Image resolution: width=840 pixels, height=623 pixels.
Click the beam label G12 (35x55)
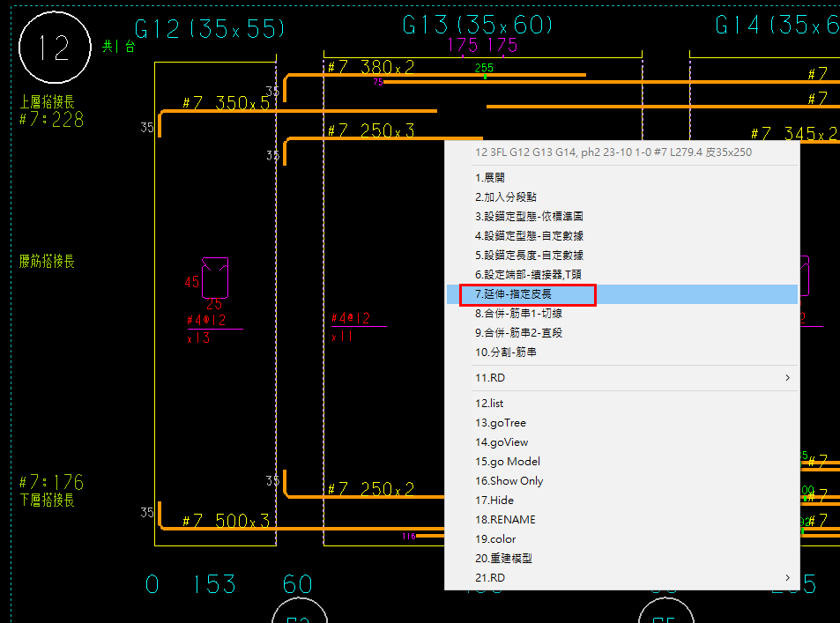pos(210,28)
